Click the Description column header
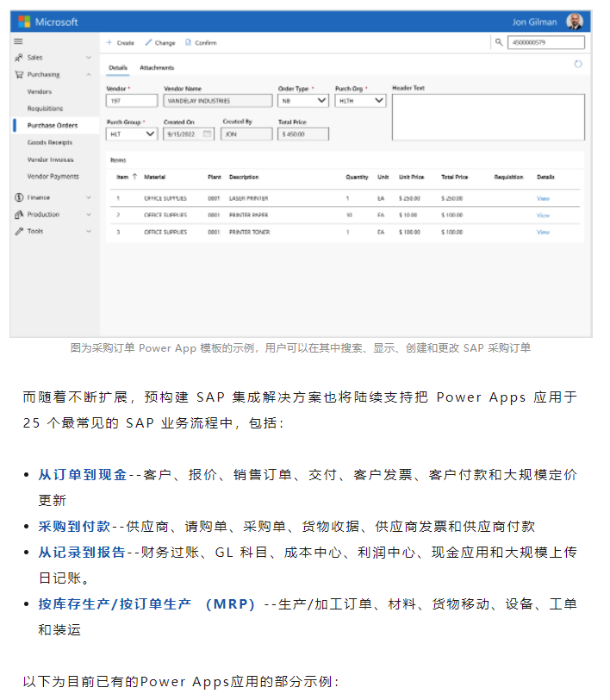610x700 pixels. point(244,178)
